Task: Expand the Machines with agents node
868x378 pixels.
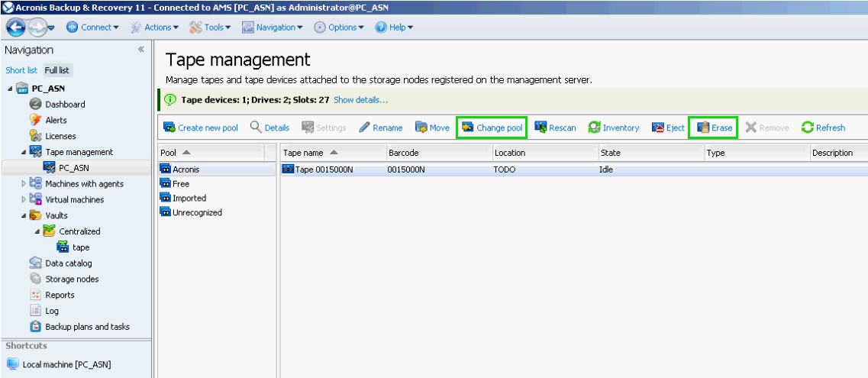Action: pos(23,184)
